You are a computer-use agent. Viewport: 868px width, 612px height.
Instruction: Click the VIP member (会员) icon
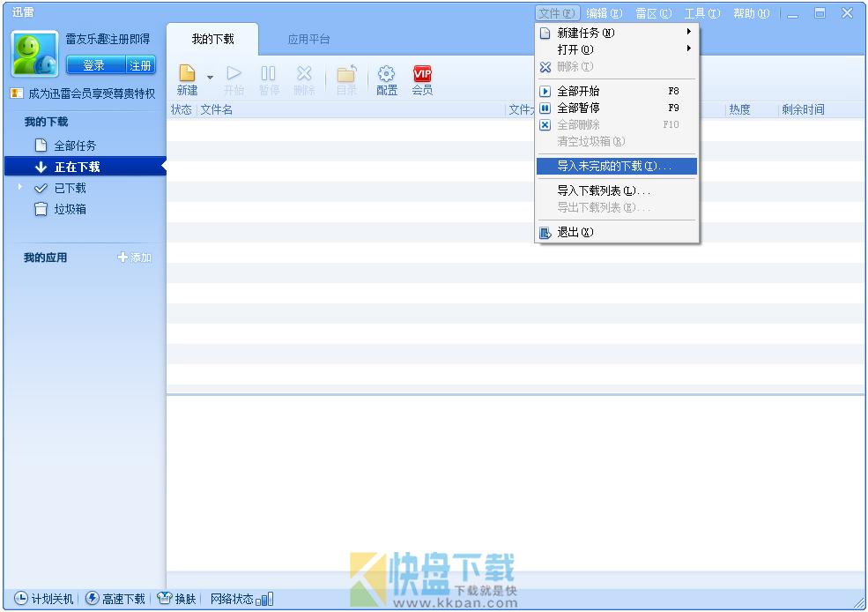tap(422, 80)
